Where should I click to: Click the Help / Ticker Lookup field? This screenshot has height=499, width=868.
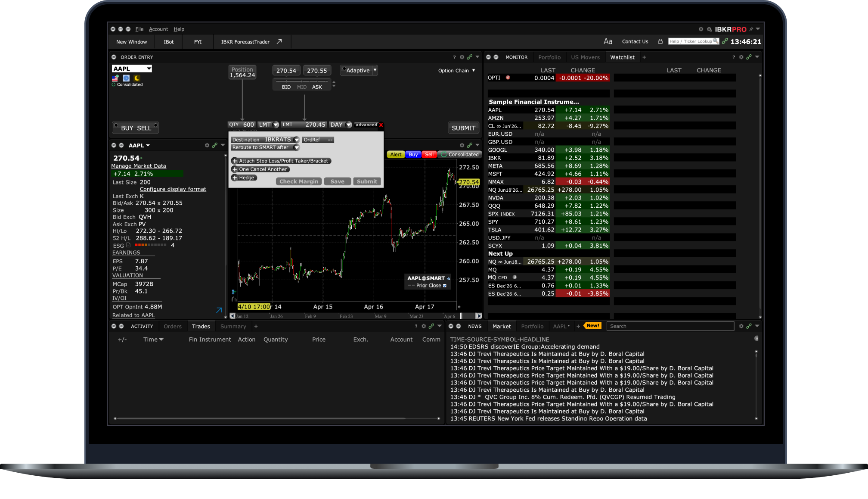click(693, 41)
